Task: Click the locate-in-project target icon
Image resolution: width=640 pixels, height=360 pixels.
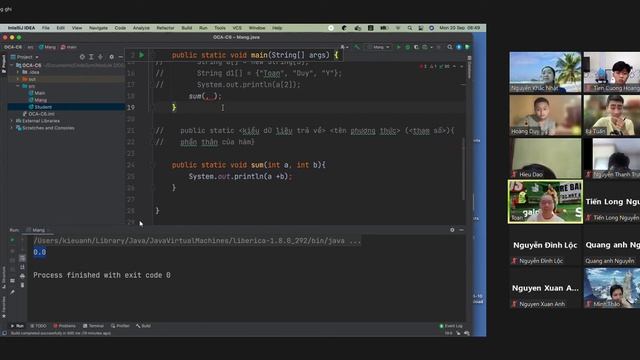Action: [82, 57]
